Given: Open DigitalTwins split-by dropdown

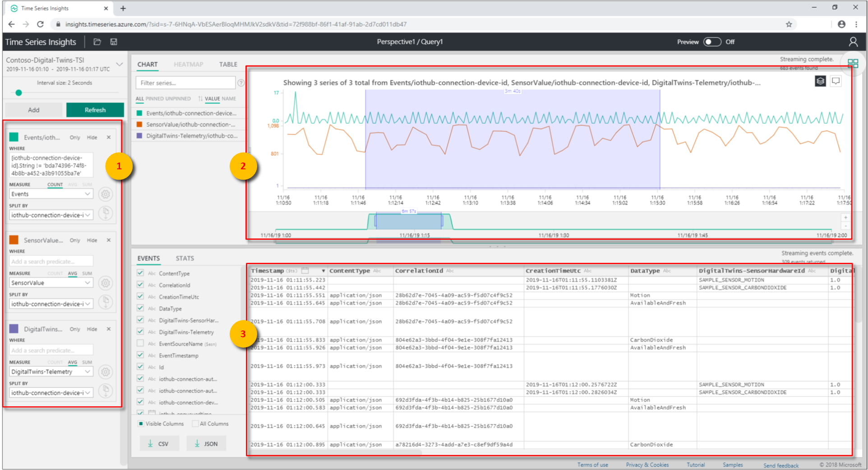Looking at the screenshot, I should coord(51,393).
